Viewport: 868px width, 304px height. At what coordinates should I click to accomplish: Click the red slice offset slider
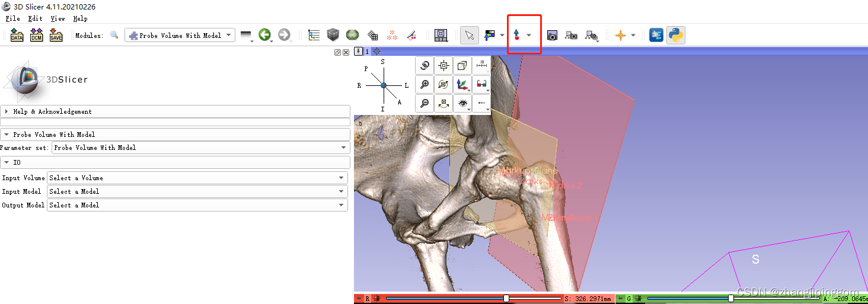click(x=474, y=299)
